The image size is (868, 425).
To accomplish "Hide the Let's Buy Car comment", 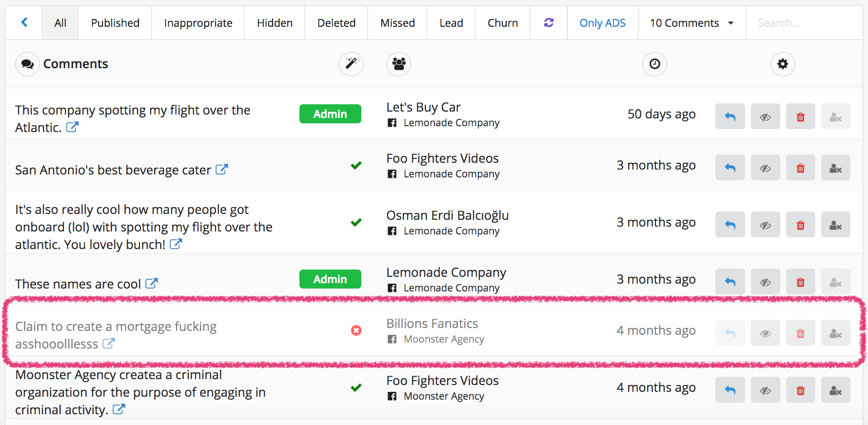I will 766,116.
